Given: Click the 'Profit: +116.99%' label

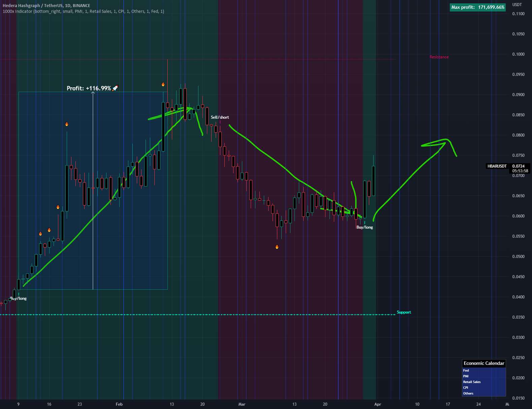Looking at the screenshot, I should [89, 88].
